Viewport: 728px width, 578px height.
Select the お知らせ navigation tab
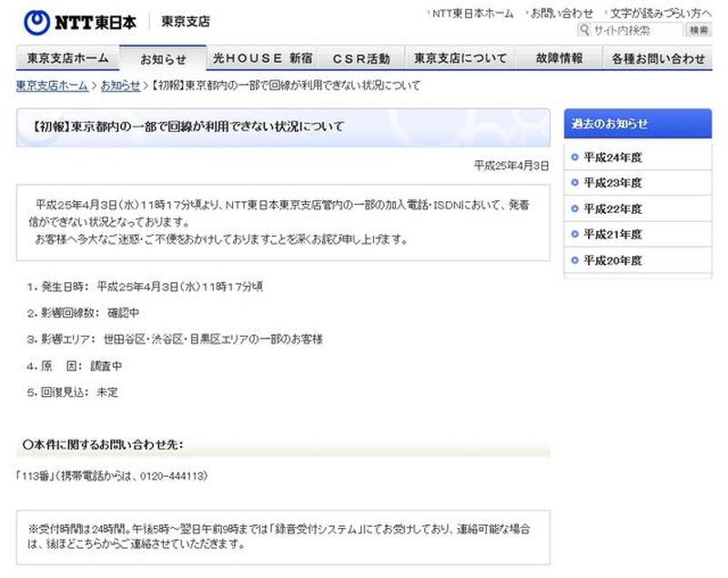[163, 59]
